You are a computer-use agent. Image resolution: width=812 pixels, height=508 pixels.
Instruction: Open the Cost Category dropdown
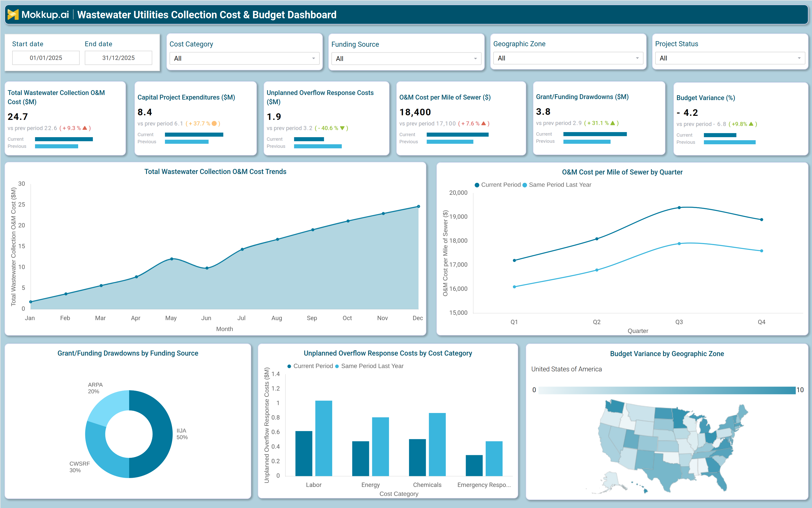(x=244, y=58)
